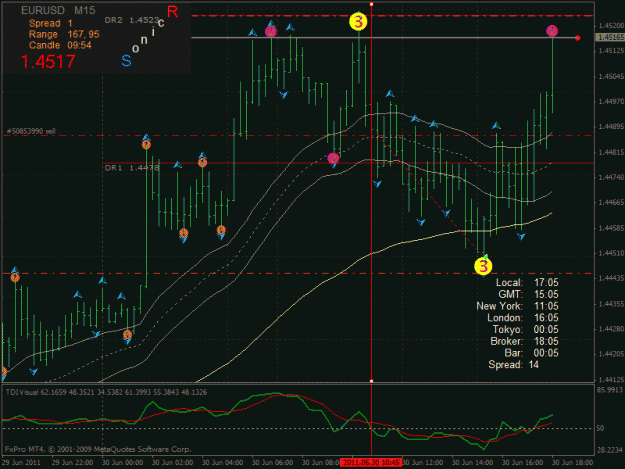Viewport: 625px width, 469px height.
Task: Click the 1.44510 price axis label
Action: [x=611, y=253]
